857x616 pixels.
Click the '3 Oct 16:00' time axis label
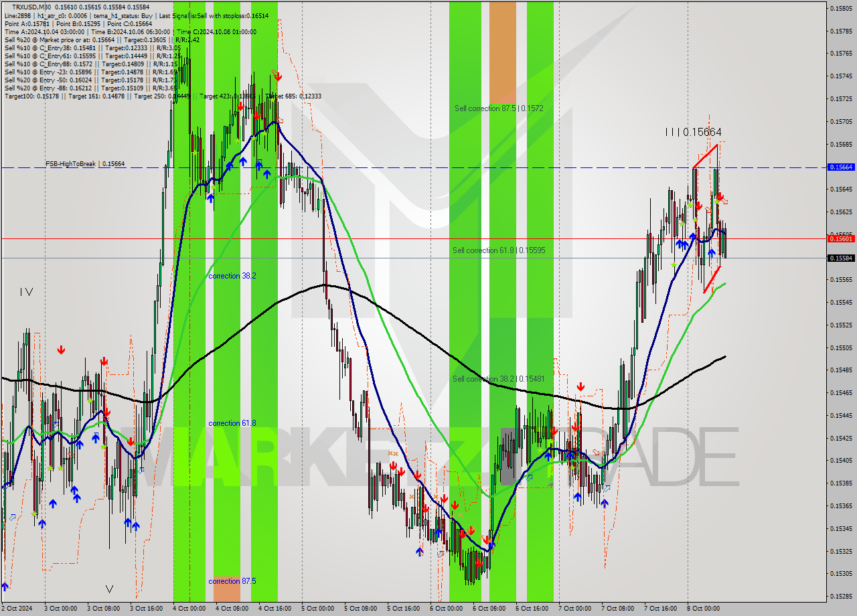point(147,609)
